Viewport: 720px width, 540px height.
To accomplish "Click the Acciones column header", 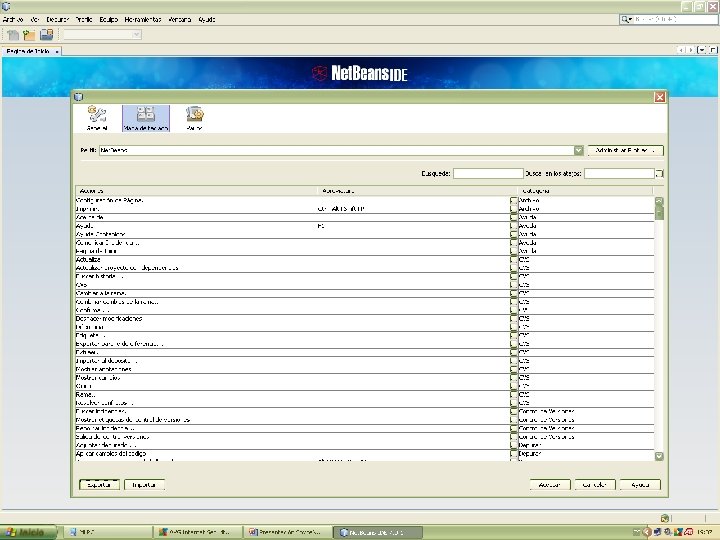I will point(197,191).
